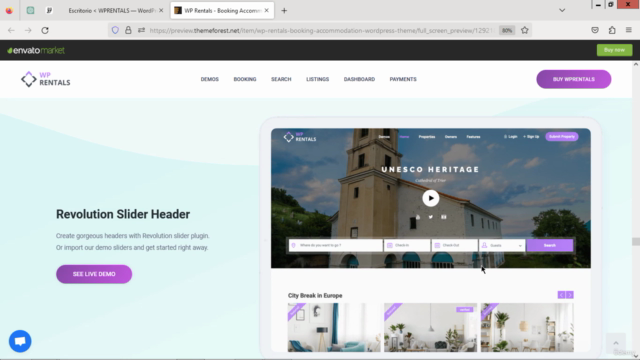
Task: Click the Check-in date field
Action: point(407,245)
